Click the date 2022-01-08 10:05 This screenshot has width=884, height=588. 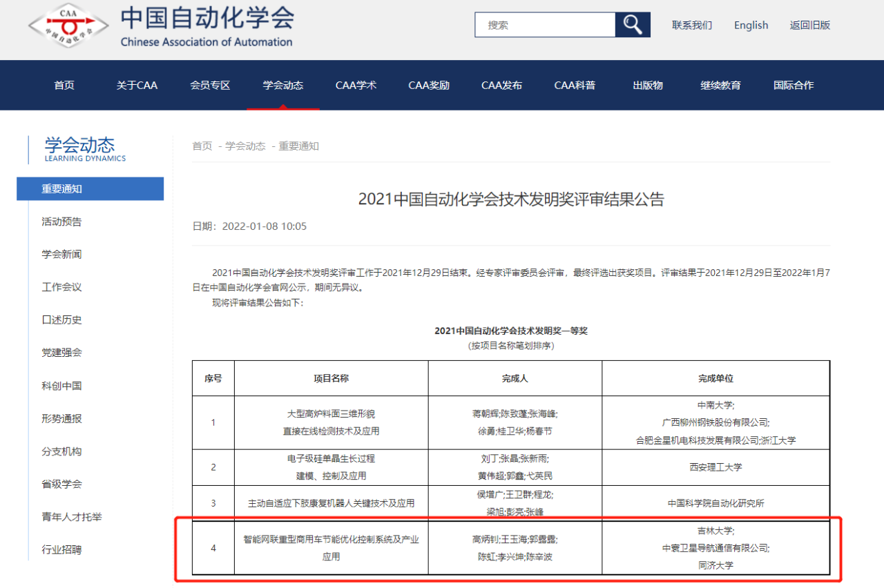[265, 226]
